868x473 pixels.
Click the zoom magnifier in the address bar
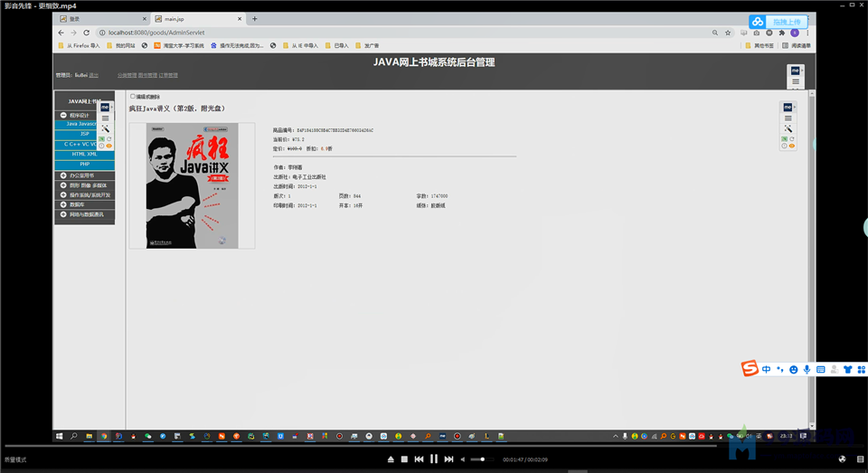coord(714,33)
